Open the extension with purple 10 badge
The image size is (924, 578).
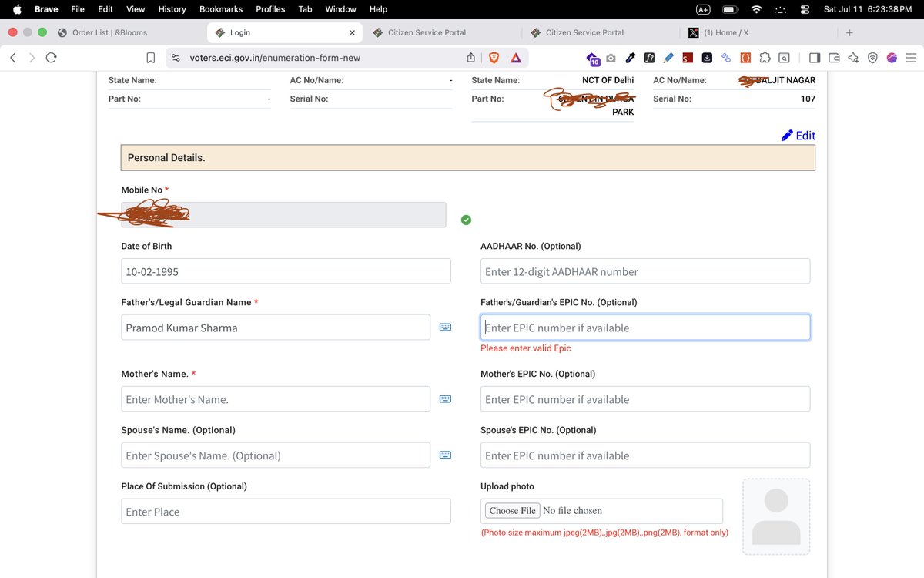pos(592,59)
